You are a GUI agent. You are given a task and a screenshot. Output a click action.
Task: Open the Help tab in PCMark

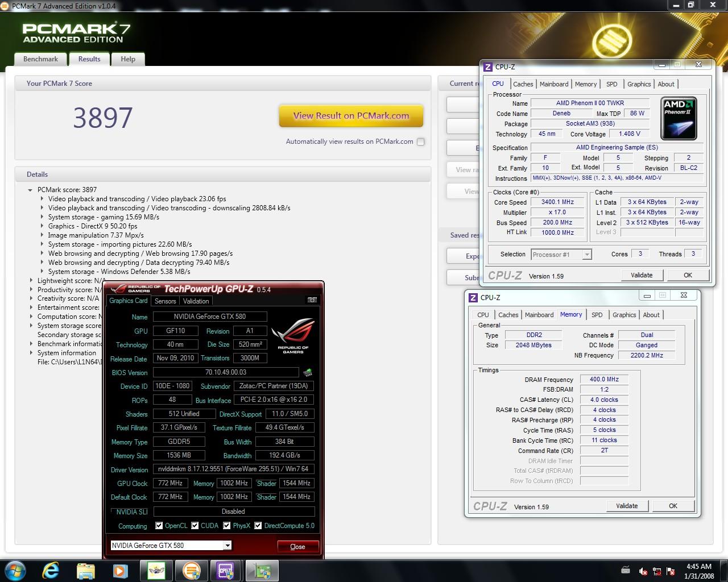tap(128, 59)
